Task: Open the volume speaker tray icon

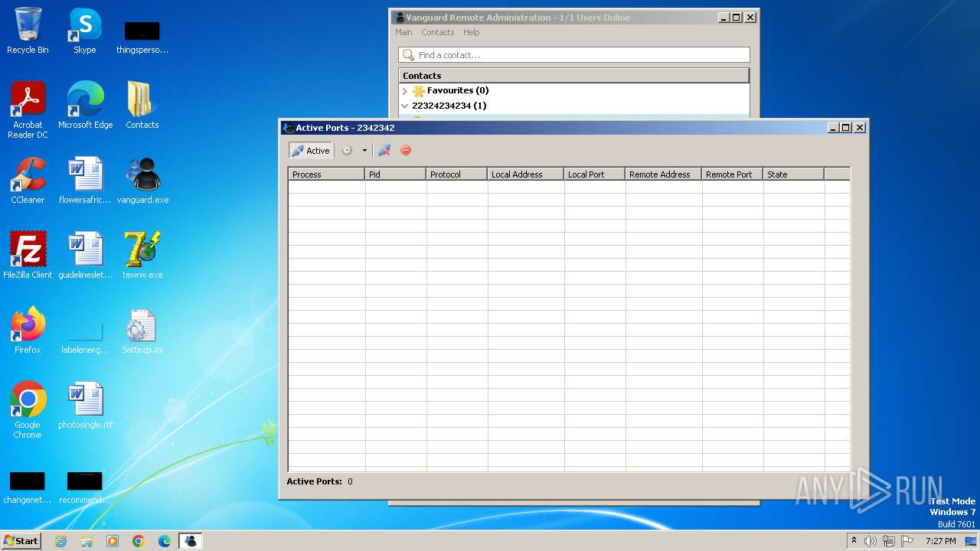Action: [x=871, y=541]
